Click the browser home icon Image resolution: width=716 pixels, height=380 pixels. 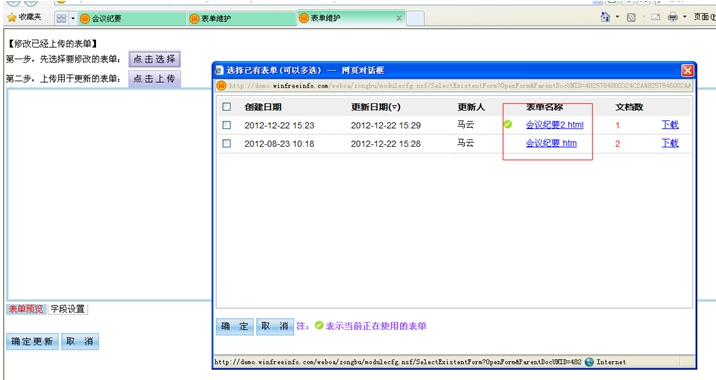(605, 17)
